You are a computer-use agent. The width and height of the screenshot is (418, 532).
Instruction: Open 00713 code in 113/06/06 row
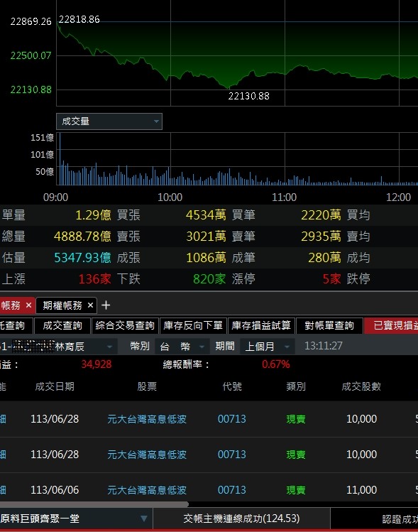231,490
